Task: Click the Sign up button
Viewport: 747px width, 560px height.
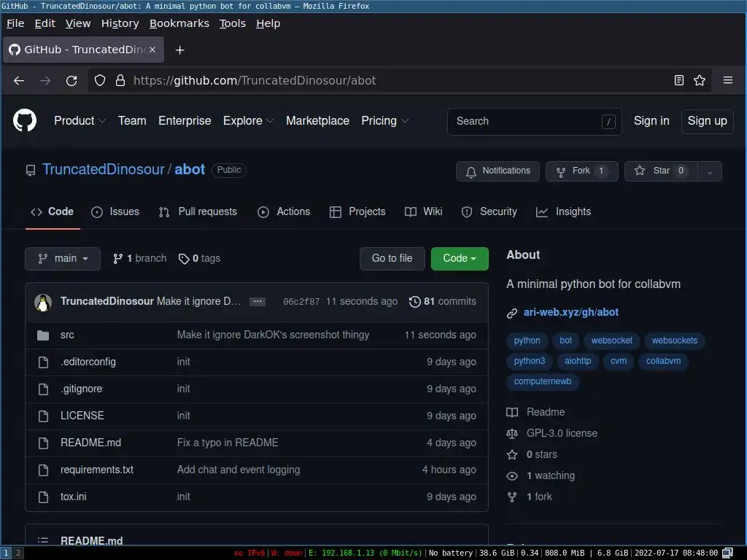Action: 707,122
